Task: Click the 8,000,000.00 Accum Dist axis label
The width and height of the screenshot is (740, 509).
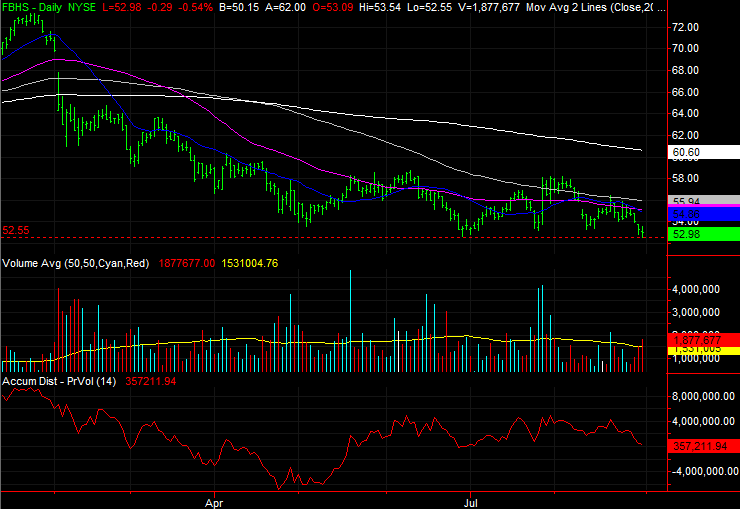Action: click(703, 396)
